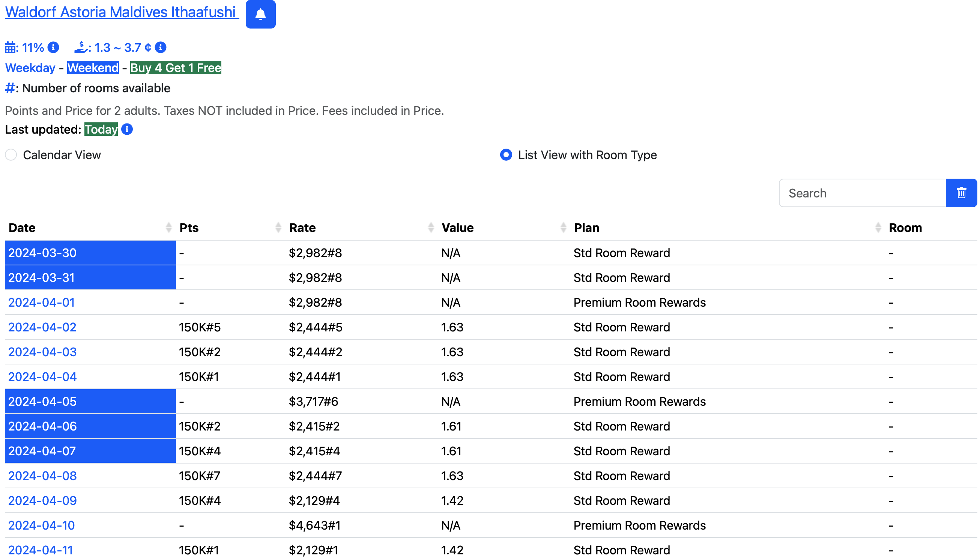
Task: Open date link 2024-04-02
Action: click(42, 327)
